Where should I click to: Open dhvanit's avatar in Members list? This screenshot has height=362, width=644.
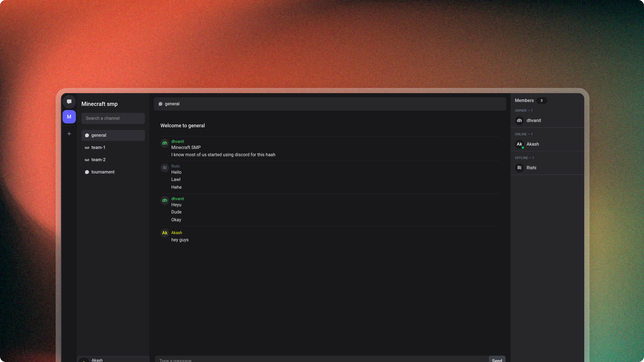point(519,120)
